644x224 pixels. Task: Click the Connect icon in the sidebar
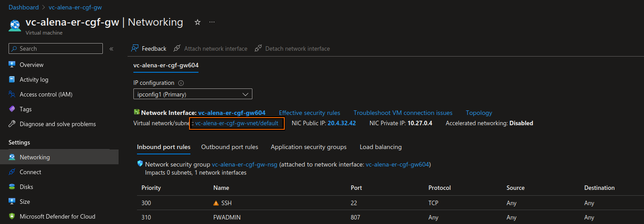[12, 172]
